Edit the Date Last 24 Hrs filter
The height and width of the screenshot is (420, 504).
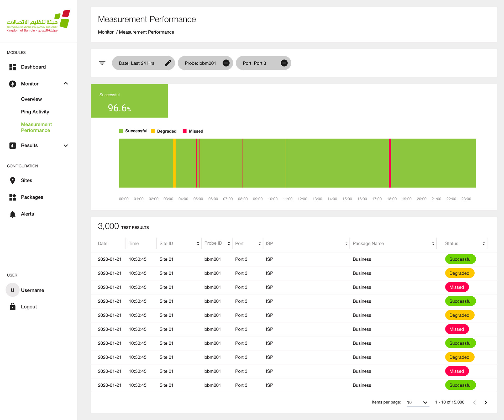(x=168, y=63)
